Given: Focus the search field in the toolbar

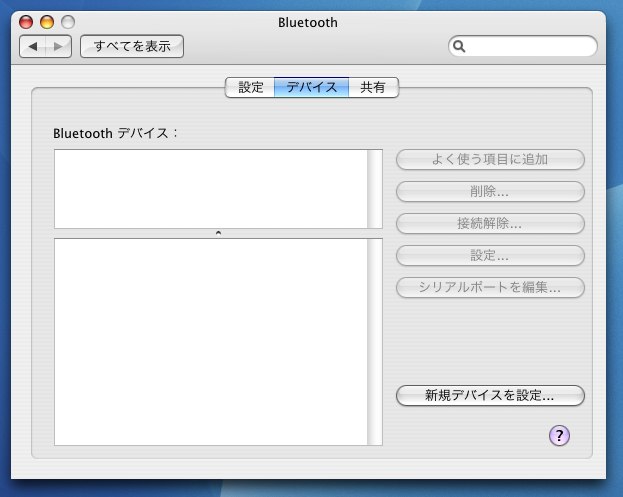Looking at the screenshot, I should point(523,46).
